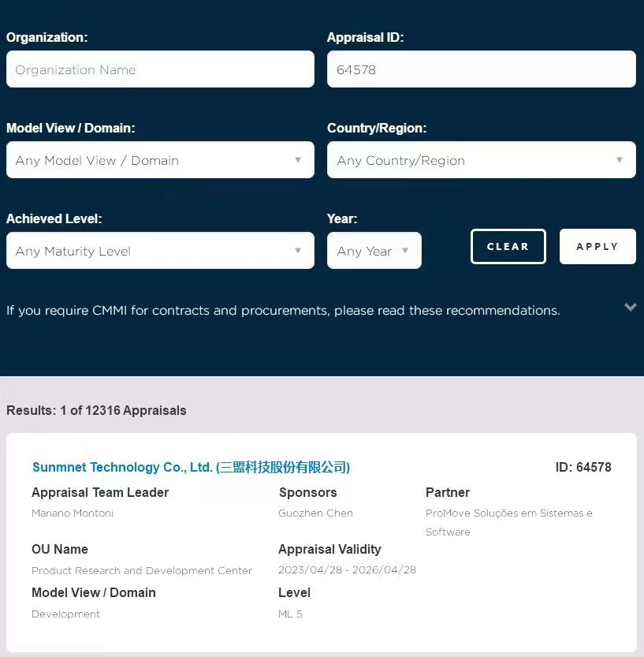Click the arrow icon in Any Year dropdown
The width and height of the screenshot is (644, 657).
point(405,251)
